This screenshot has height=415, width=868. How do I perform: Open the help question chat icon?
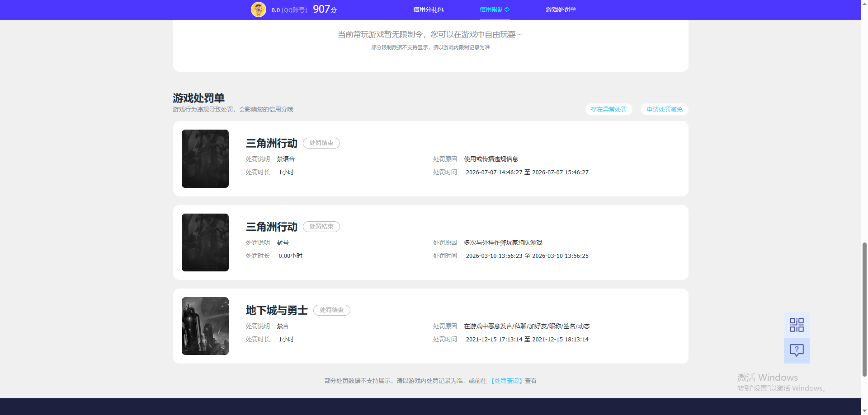coord(797,350)
